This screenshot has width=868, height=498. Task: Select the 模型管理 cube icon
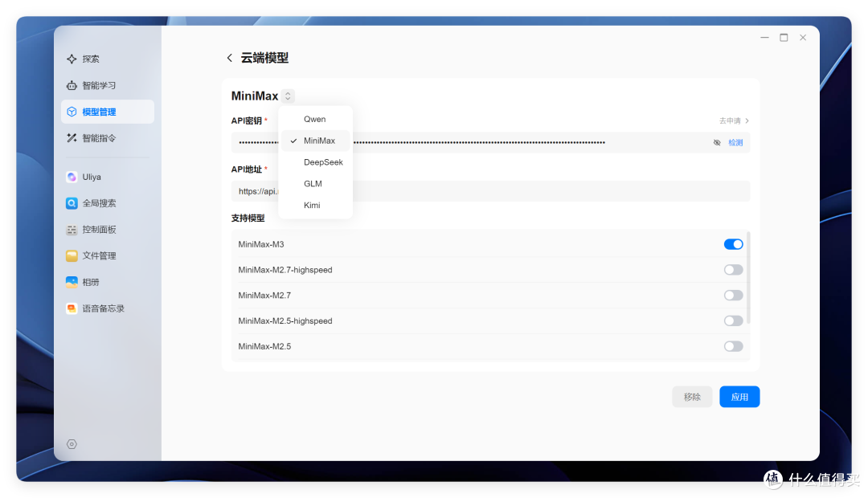point(72,112)
